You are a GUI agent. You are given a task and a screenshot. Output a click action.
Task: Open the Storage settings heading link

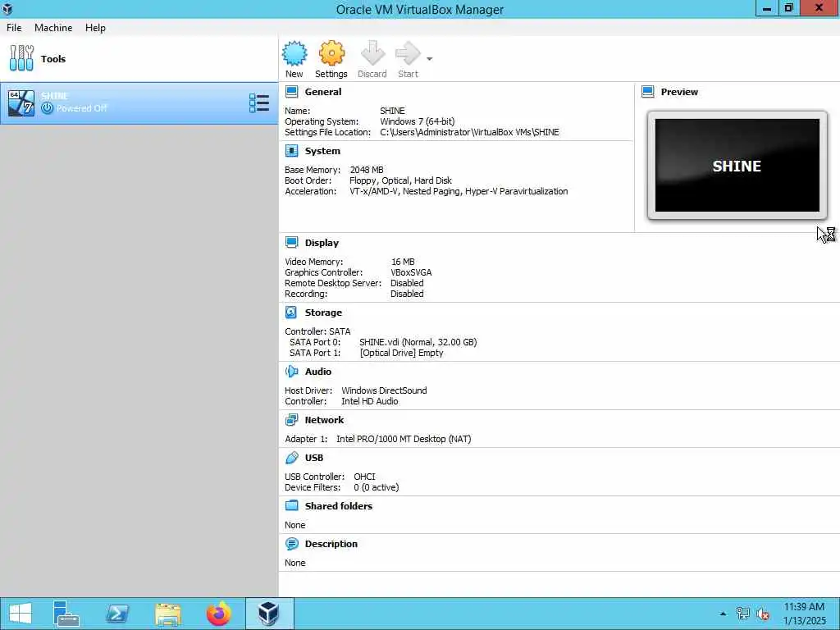tap(323, 313)
